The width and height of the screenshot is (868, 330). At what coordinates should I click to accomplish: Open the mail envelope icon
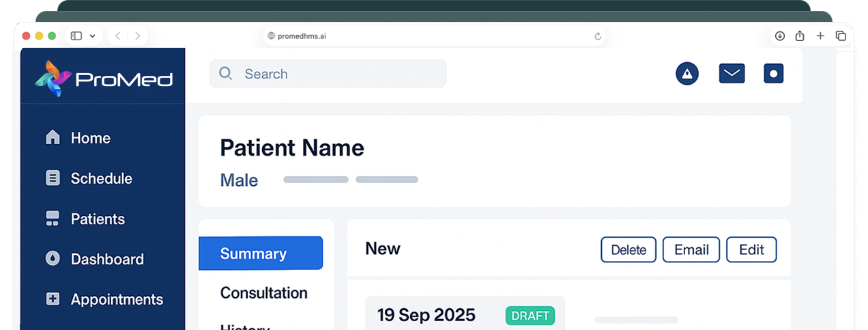732,74
